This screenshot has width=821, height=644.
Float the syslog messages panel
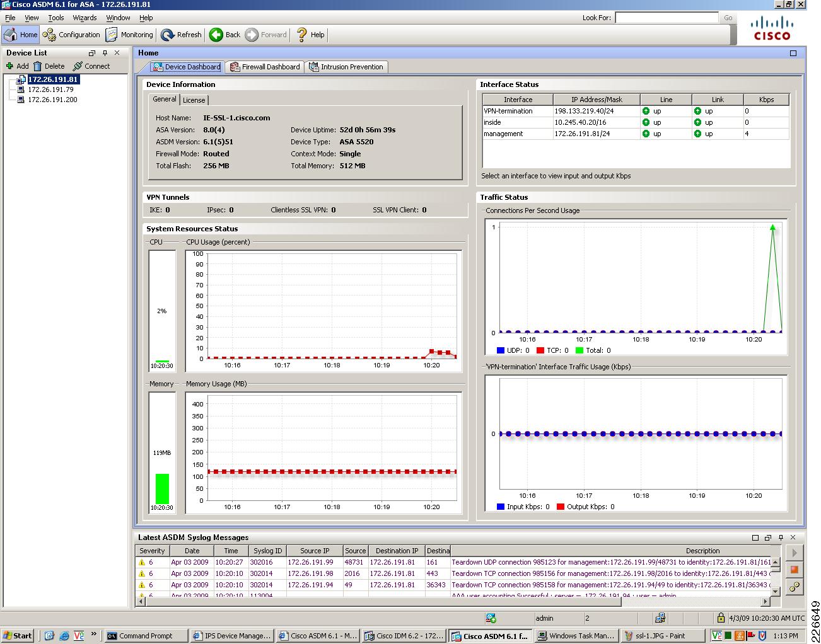pos(768,538)
